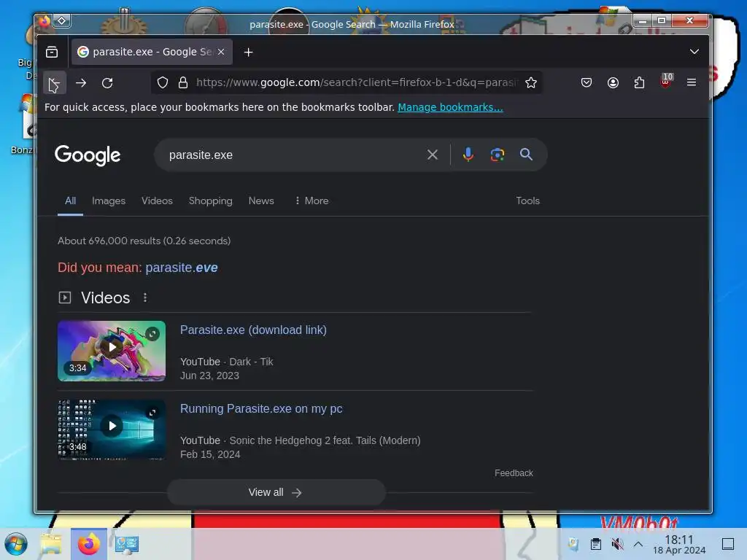747x560 pixels.
Task: Close the parasite.exe Google Search tab
Action: click(x=221, y=52)
